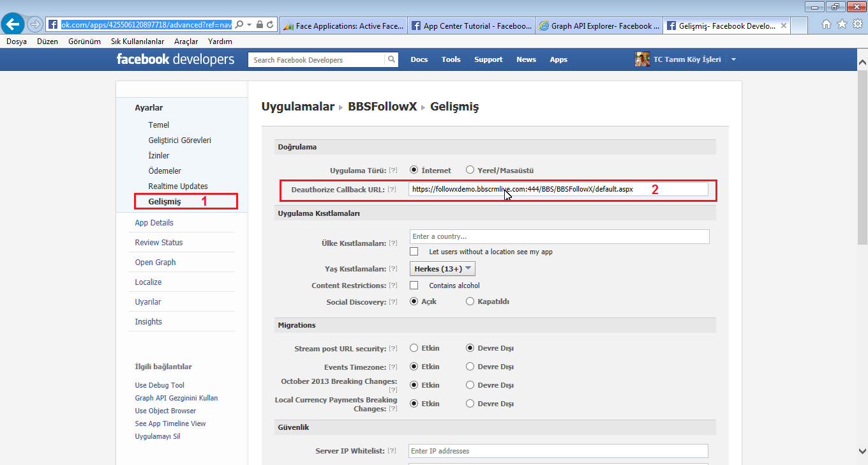Select Yerel/Masaüstü application type radio
The height and width of the screenshot is (465, 868).
coord(470,170)
